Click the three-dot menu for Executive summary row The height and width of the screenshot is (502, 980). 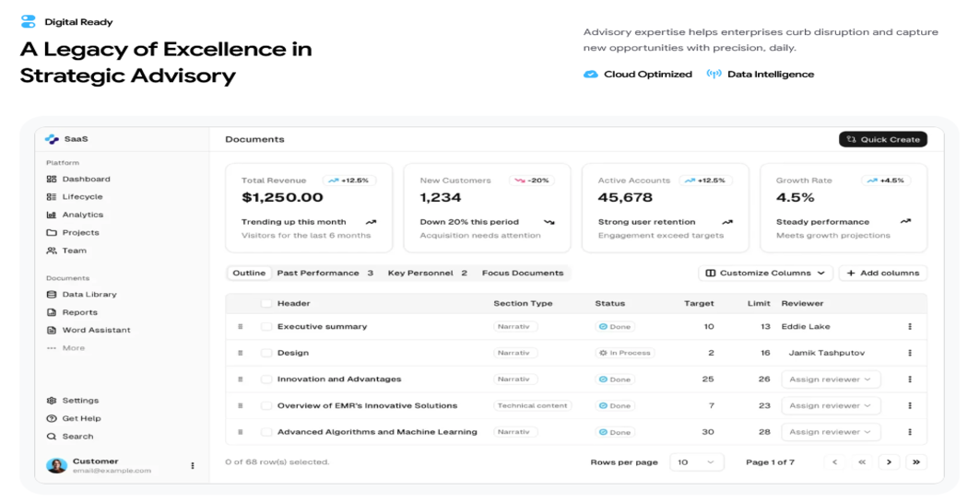coord(909,327)
